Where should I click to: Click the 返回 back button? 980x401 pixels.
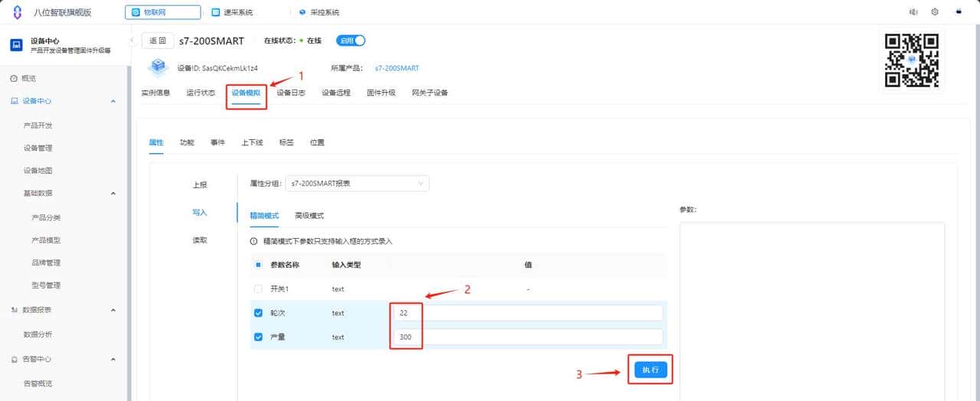click(157, 41)
